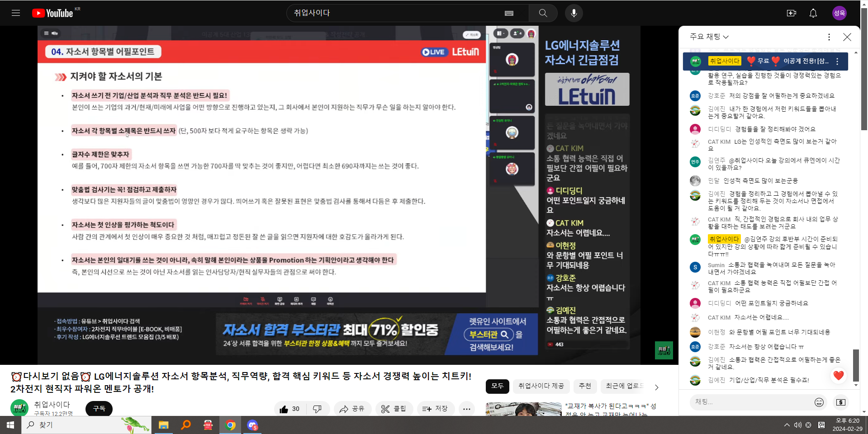Show hidden system tray icons
This screenshot has height=434, width=868.
pos(787,425)
